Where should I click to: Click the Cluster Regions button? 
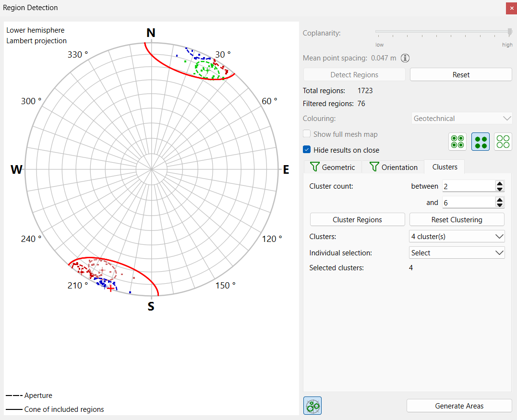pyautogui.click(x=357, y=219)
